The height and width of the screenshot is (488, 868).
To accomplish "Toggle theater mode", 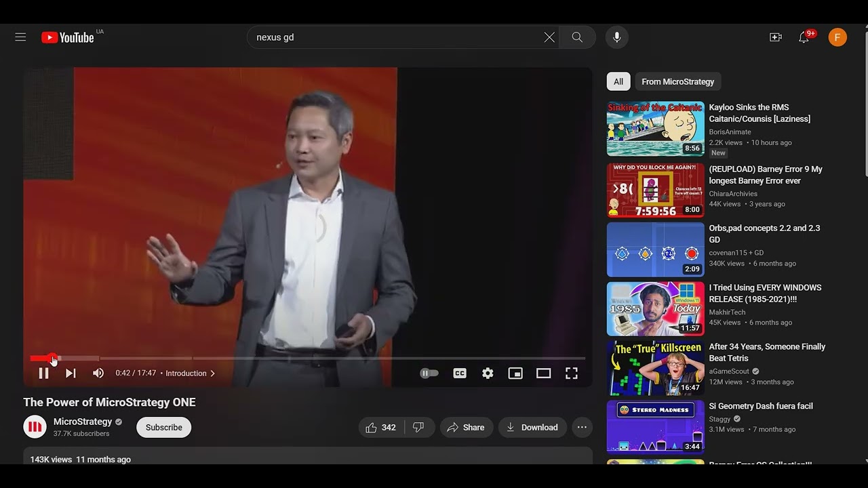I will [543, 373].
